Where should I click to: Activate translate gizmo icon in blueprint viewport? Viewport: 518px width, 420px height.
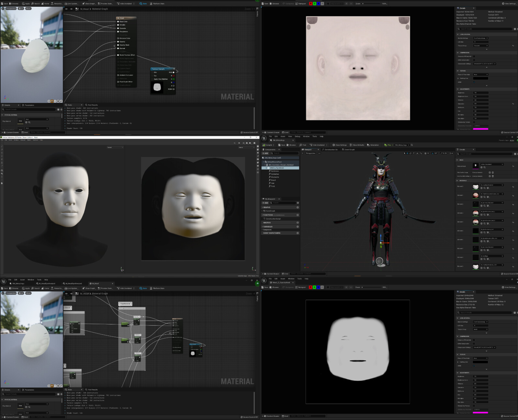pos(408,153)
